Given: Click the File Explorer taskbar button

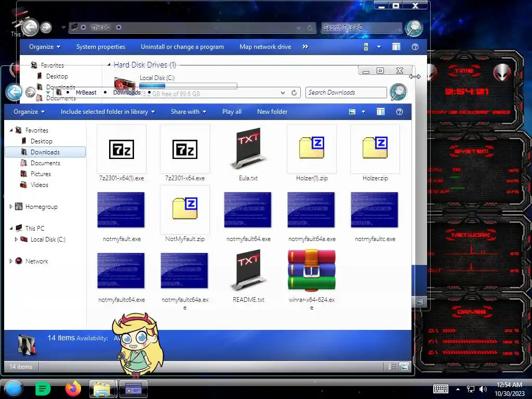Looking at the screenshot, I should click(x=103, y=389).
